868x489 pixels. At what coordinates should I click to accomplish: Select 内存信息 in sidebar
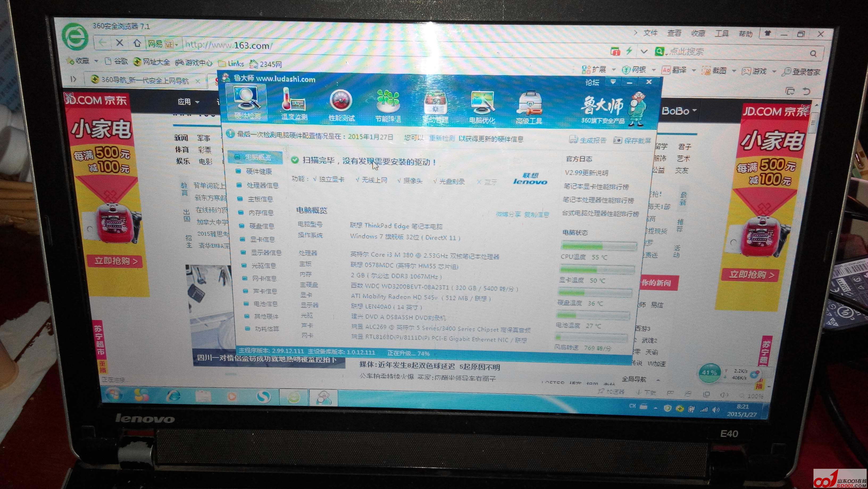[x=261, y=213]
